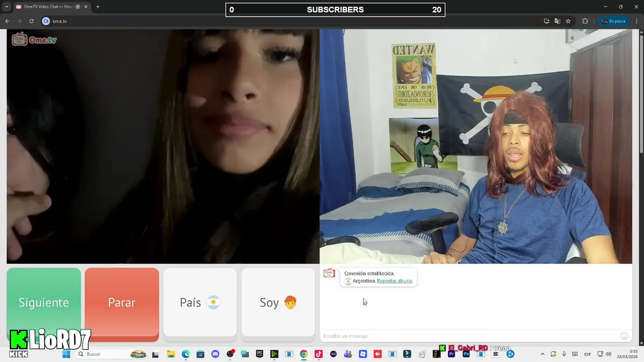Open CapCut from taskbar
Screen dimensions: 644x362
coord(496,354)
